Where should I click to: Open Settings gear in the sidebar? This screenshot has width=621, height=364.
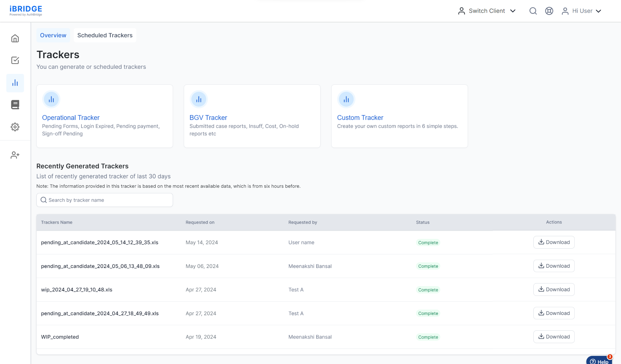point(15,127)
